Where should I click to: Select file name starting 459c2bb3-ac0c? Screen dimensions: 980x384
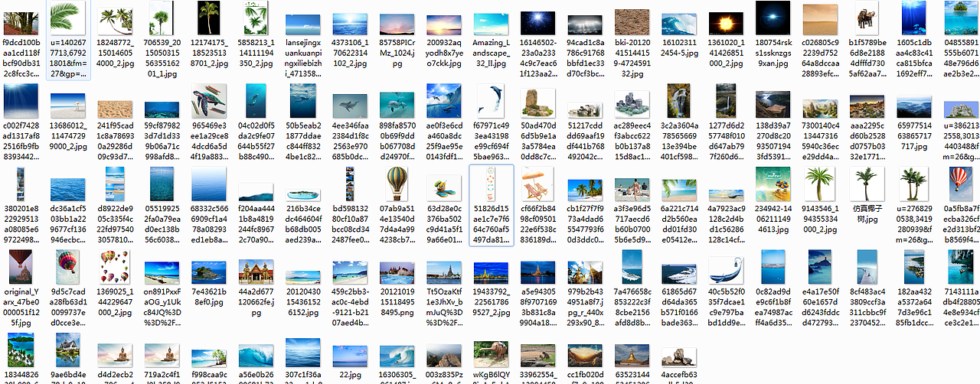351,308
